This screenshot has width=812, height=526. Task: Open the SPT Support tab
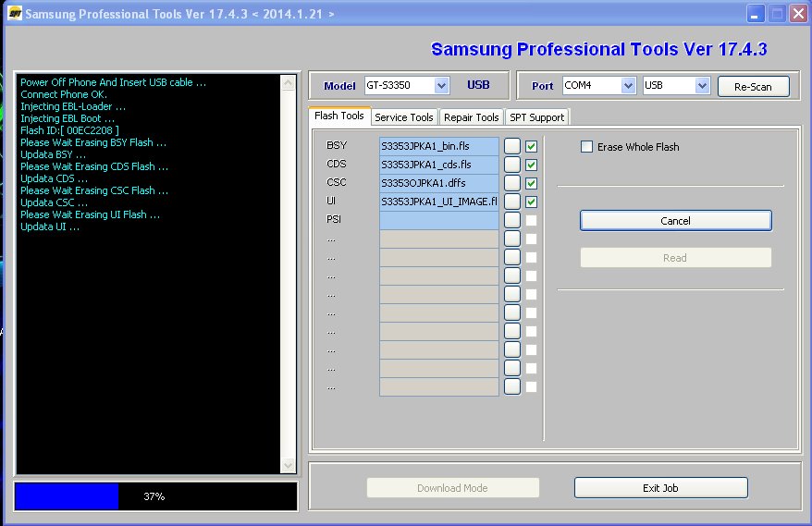click(x=537, y=117)
